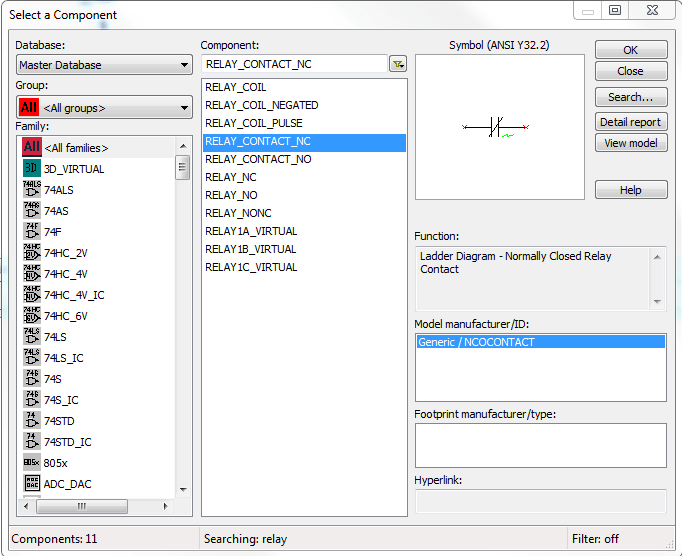This screenshot has height=556, width=682.
Task: Choose the 805x family icon
Action: (x=32, y=462)
